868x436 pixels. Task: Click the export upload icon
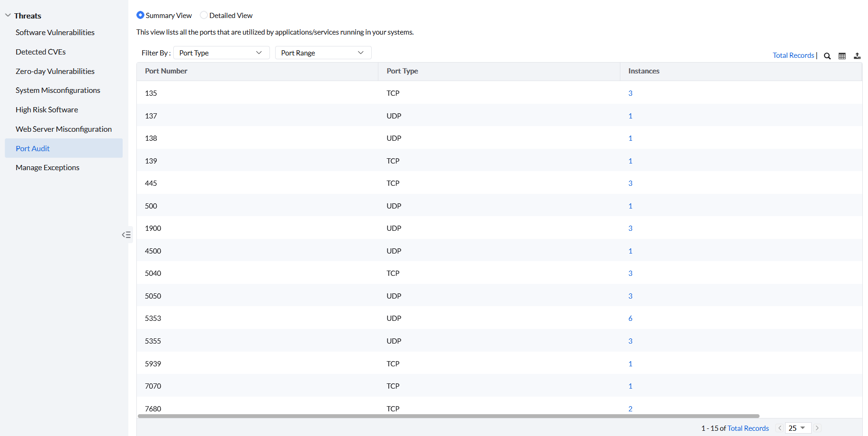pyautogui.click(x=857, y=56)
